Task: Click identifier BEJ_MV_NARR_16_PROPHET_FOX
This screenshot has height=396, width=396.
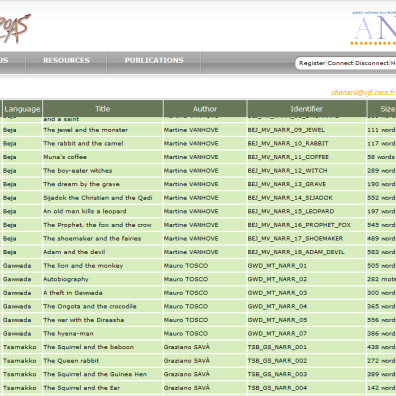Action: coord(299,225)
